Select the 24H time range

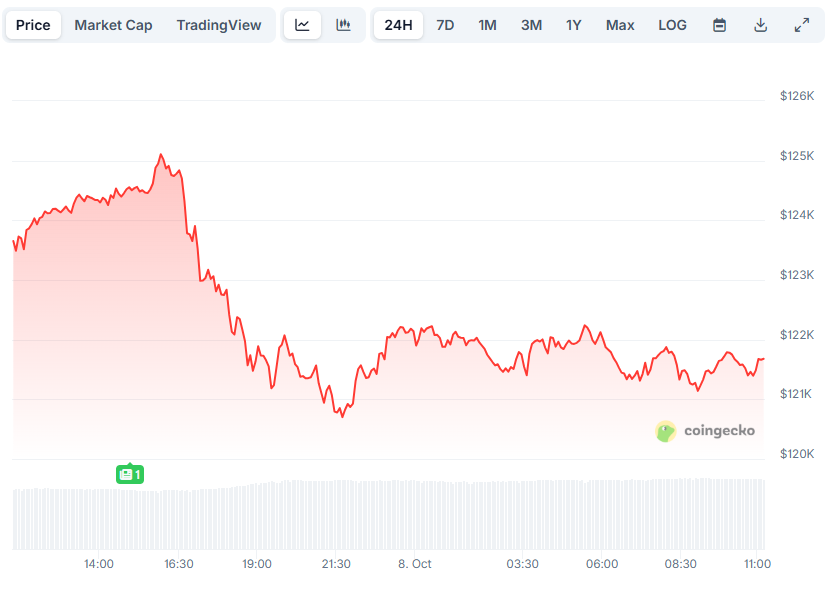point(398,25)
